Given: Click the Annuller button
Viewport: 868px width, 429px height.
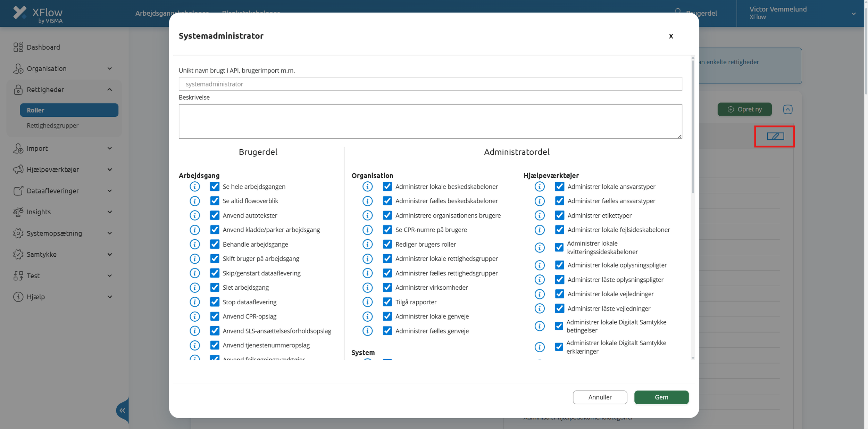Looking at the screenshot, I should pos(600,397).
